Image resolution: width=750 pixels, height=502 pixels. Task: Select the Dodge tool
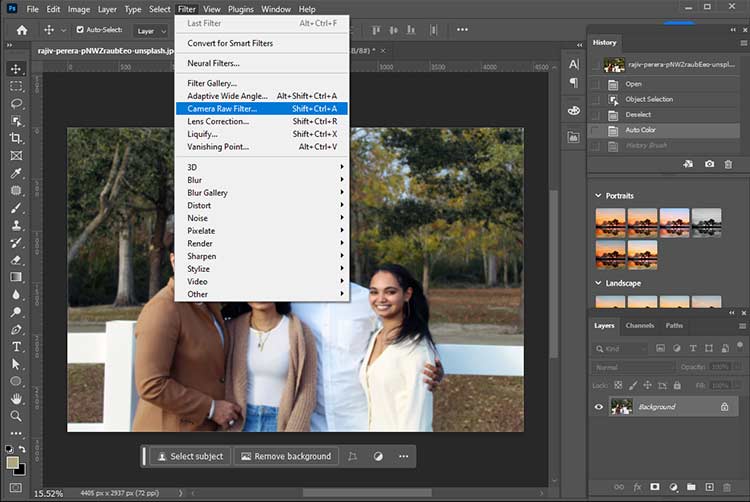[16, 312]
